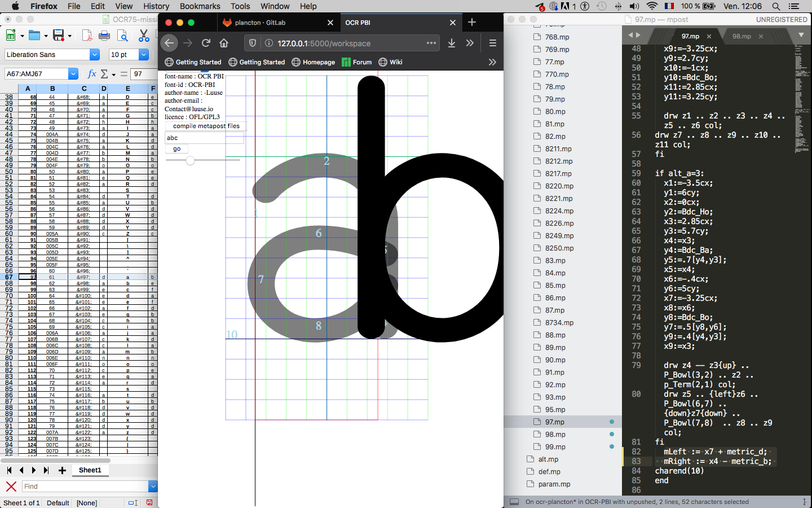Go to Firefox home page icon
This screenshot has width=812, height=508.
[224, 43]
